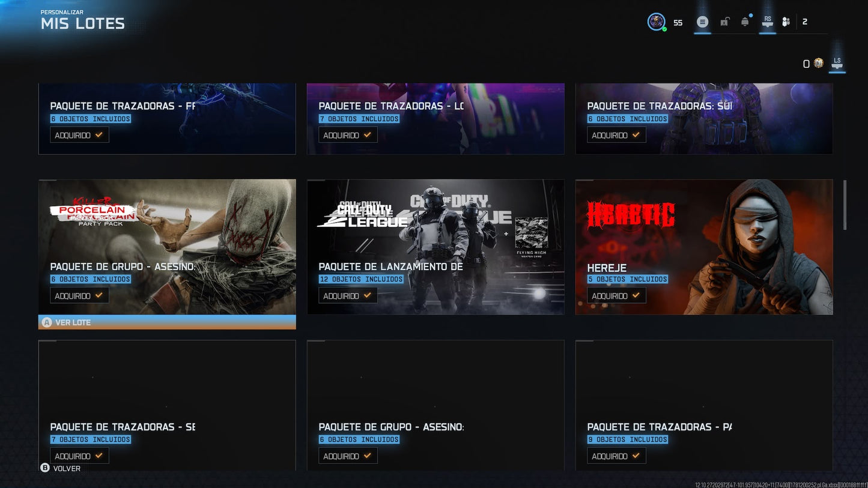Viewport: 868px width, 488px height.
Task: Click the checkmark on Paquete de Lanzamiento
Action: click(x=368, y=295)
